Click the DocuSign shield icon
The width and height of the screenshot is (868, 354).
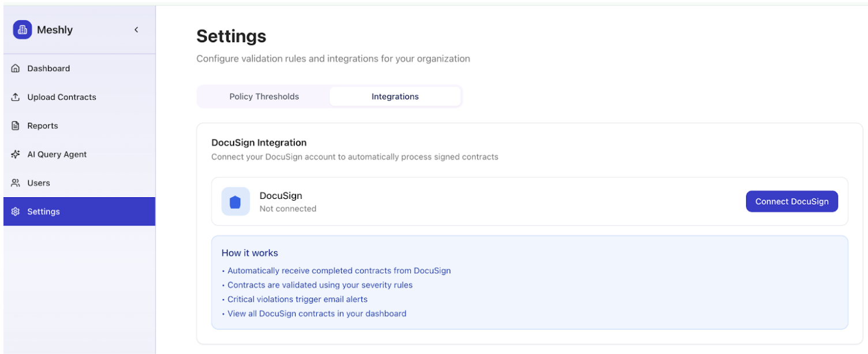point(235,202)
